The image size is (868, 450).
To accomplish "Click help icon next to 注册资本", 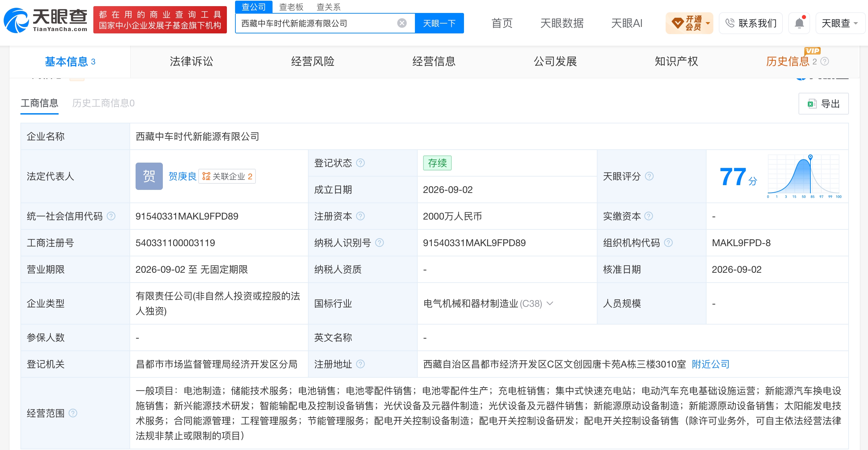I will pos(360,216).
